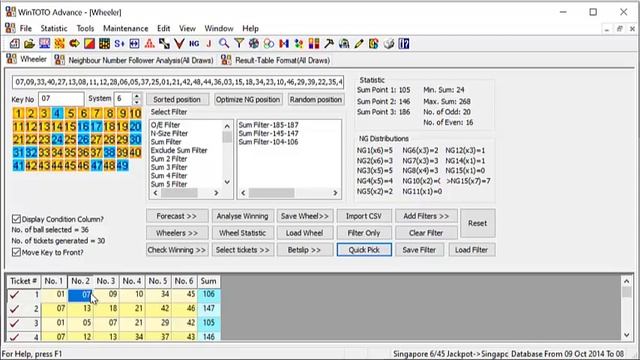Click the Reset button
The image size is (640, 360).
[x=478, y=223]
